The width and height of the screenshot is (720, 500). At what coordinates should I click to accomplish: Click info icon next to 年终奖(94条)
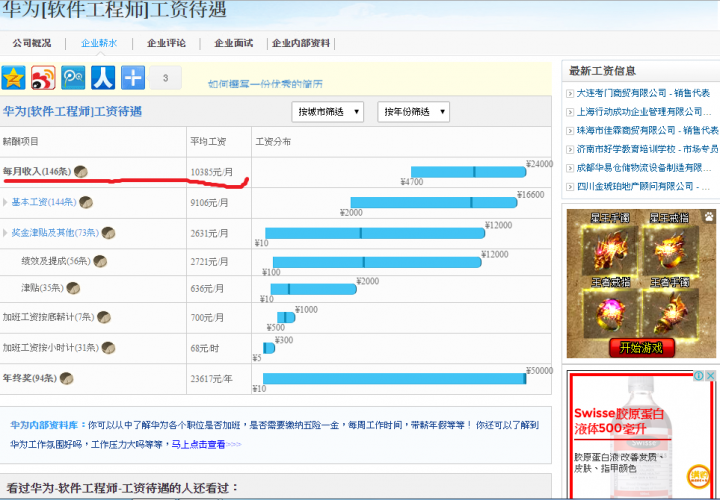(67, 378)
